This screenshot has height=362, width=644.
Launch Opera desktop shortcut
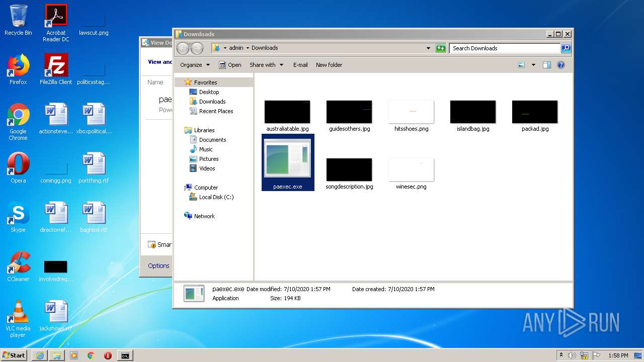18,168
